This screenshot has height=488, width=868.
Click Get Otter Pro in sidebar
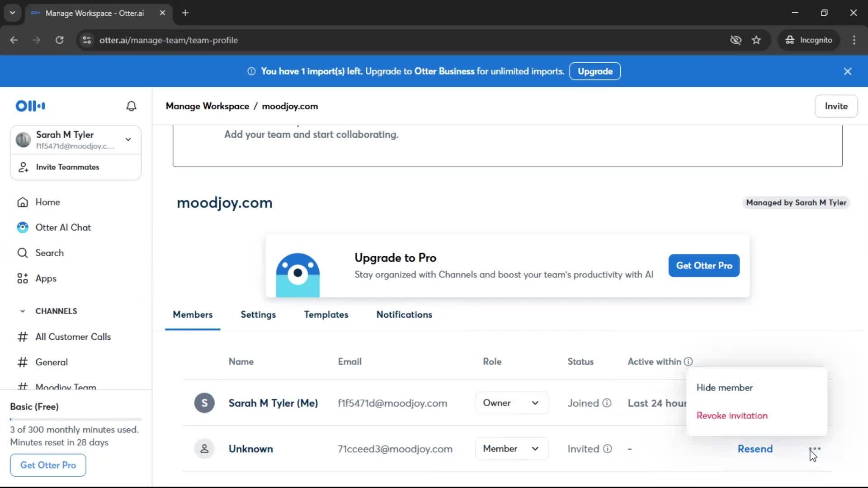48,465
